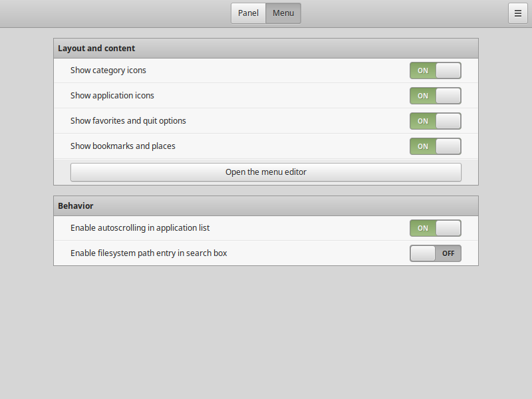The height and width of the screenshot is (399, 532).
Task: Toggle Show favorites and quit options switch
Action: pyautogui.click(x=436, y=121)
